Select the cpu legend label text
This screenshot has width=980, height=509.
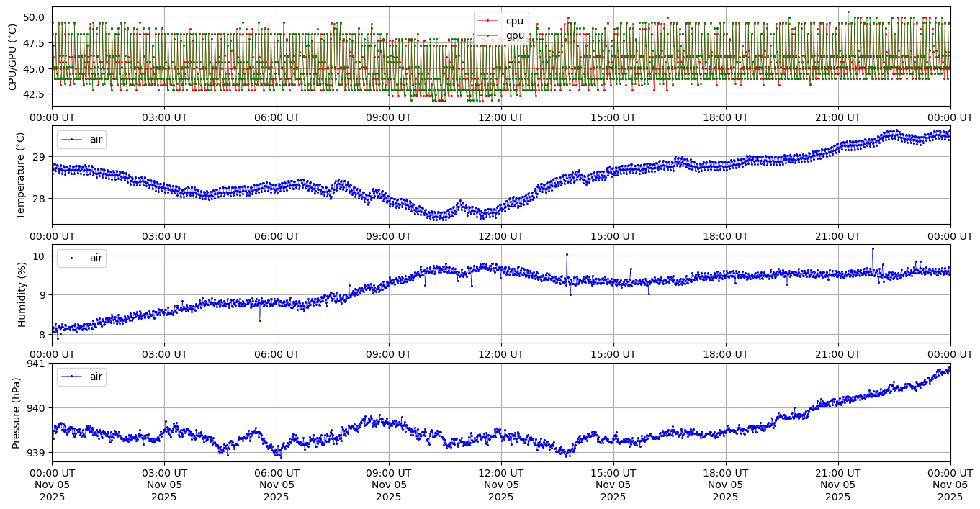514,22
